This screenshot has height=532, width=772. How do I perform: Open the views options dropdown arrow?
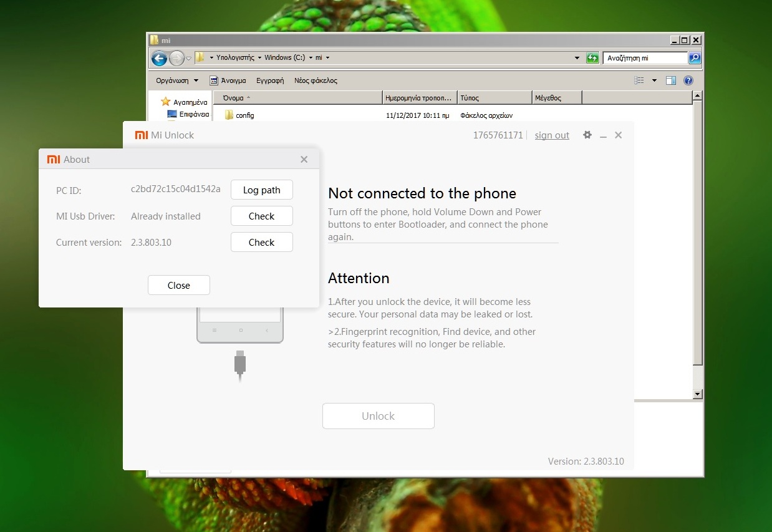[x=654, y=80]
